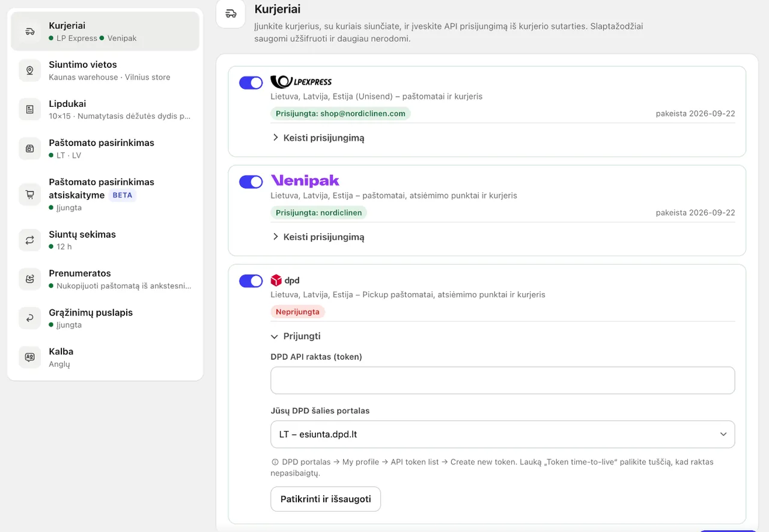Screen dimensions: 769x532
Task: Disable the LP Express courier toggle
Action: (251, 82)
